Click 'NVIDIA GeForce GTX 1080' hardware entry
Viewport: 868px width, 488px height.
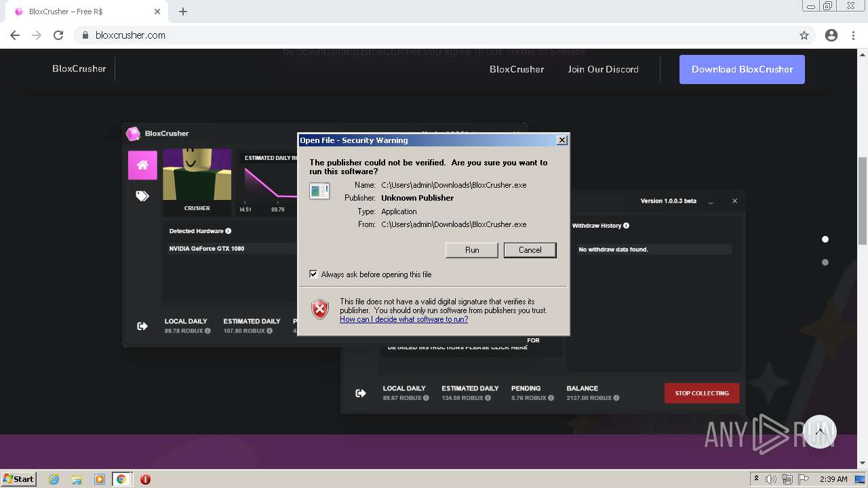[207, 249]
